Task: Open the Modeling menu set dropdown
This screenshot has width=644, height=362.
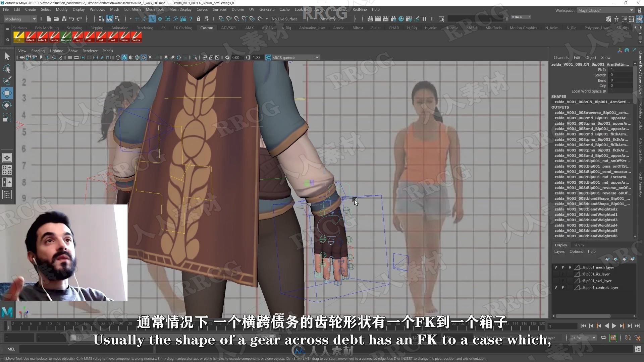Action: pos(20,19)
